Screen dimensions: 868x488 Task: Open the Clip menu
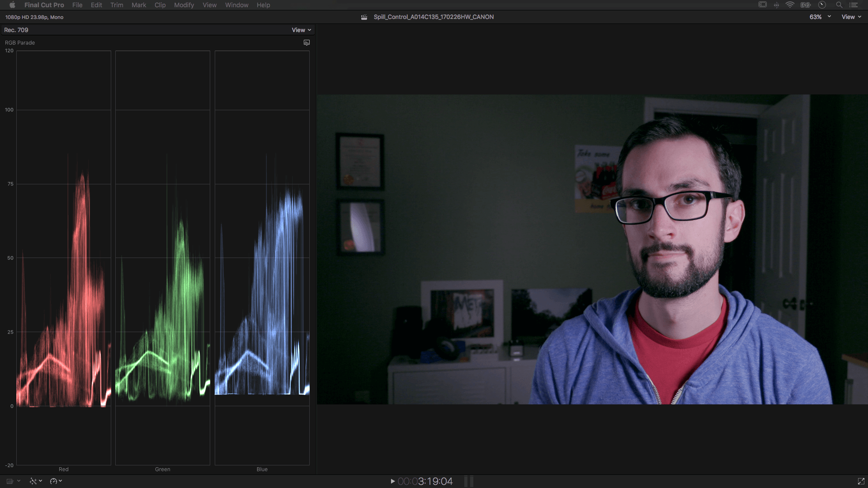pyautogui.click(x=160, y=5)
